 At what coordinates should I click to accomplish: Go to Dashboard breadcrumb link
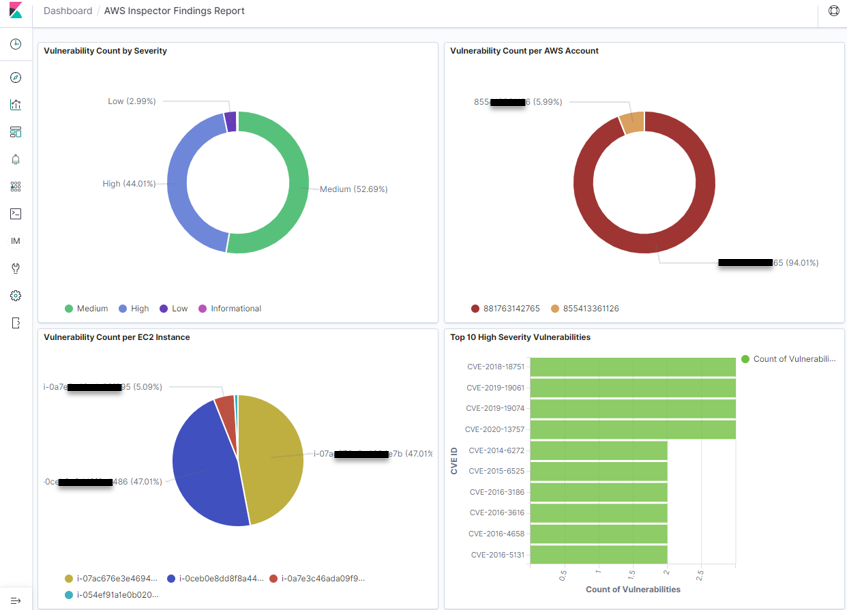[68, 11]
